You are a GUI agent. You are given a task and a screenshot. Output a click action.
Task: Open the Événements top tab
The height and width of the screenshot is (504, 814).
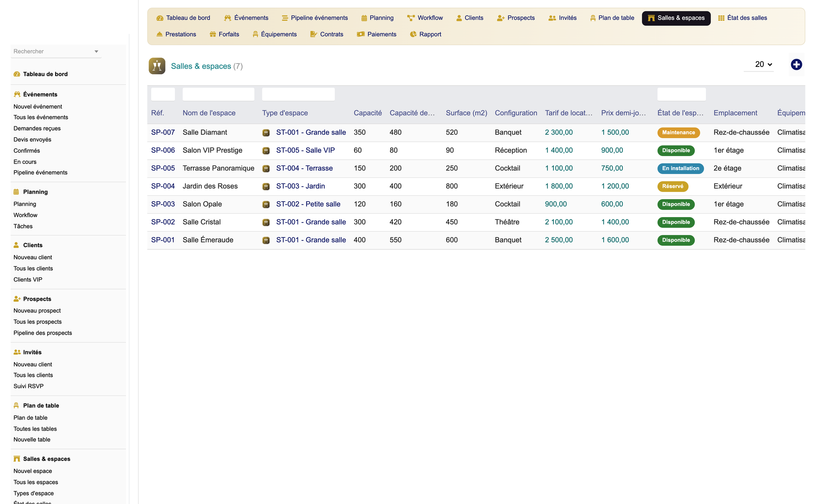tap(246, 18)
